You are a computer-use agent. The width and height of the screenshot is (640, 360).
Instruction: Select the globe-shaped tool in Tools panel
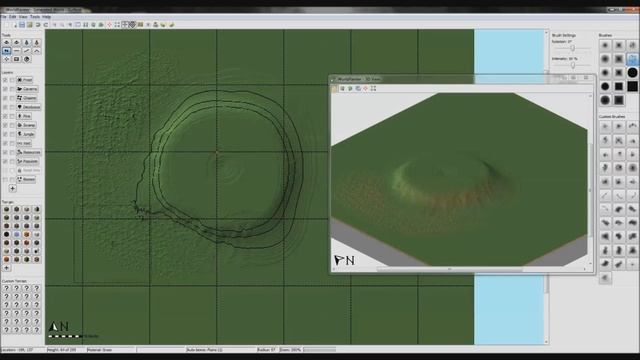tap(27, 59)
